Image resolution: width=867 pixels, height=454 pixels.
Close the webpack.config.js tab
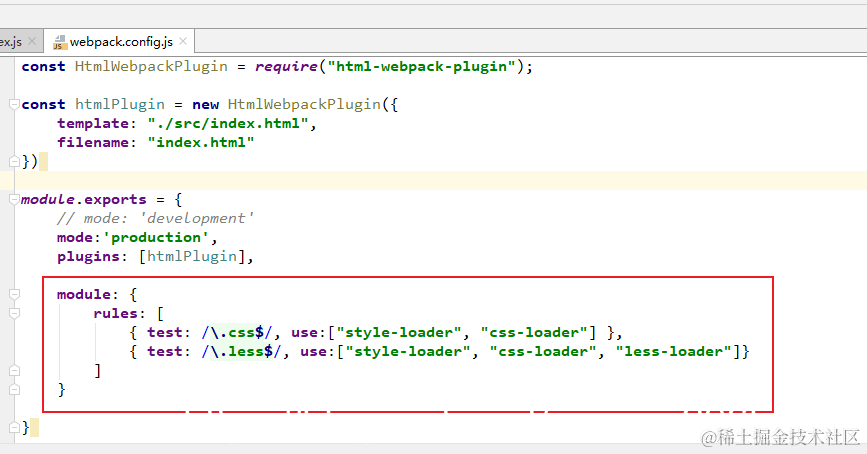click(183, 41)
